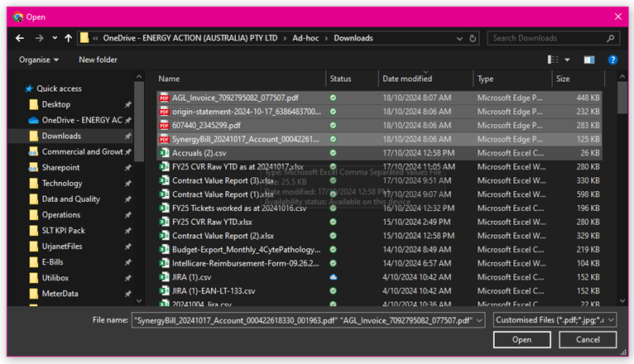Click the cloud status icon for JIRA (1).csv
This screenshot has width=634, height=364.
point(333,277)
